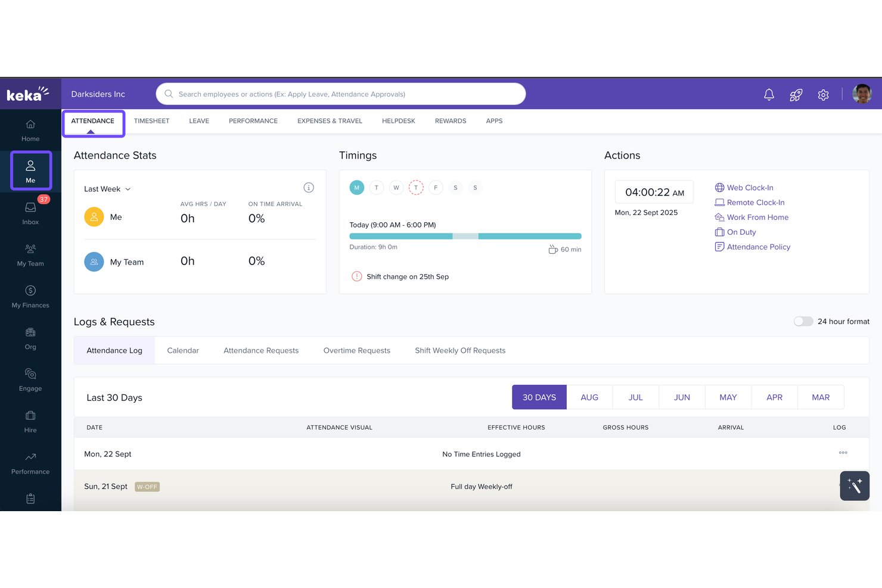The image size is (882, 588).
Task: Click the shift change alert icon
Action: pos(356,276)
